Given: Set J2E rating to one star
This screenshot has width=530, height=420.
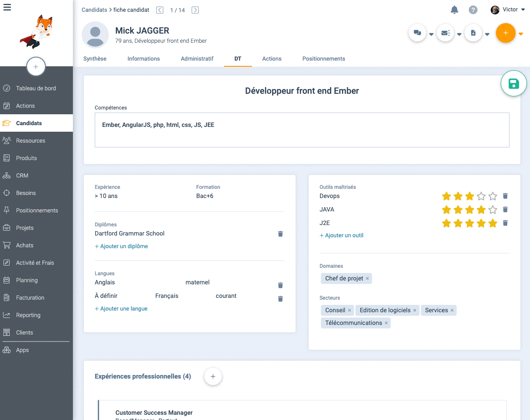Looking at the screenshot, I should [446, 223].
